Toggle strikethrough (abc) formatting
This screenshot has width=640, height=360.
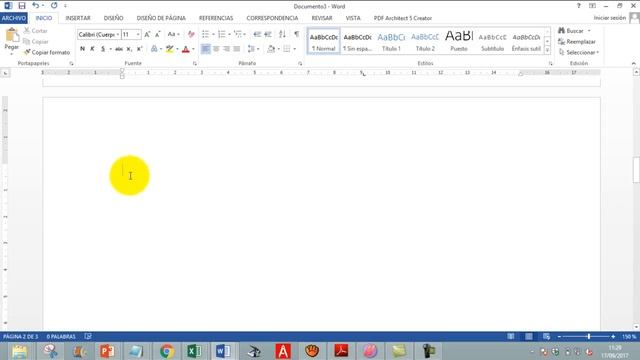point(119,49)
